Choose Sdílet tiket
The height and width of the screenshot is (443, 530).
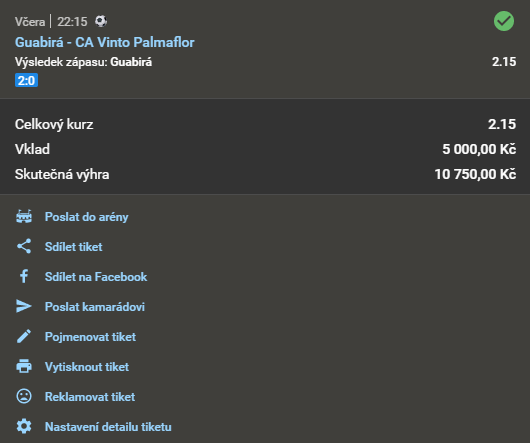[73, 247]
